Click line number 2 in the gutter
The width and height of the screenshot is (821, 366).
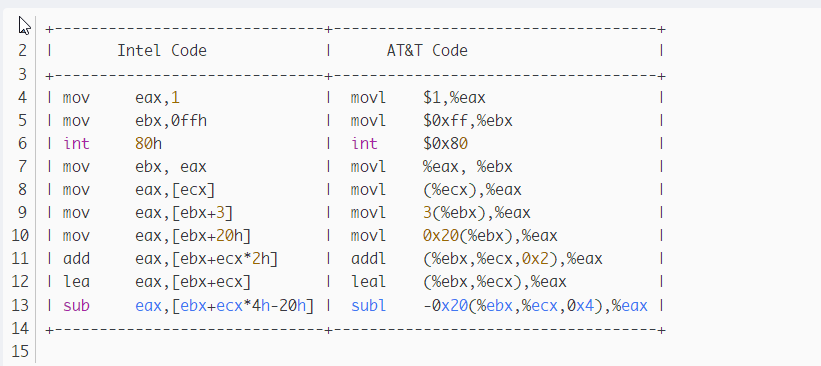pyautogui.click(x=21, y=51)
